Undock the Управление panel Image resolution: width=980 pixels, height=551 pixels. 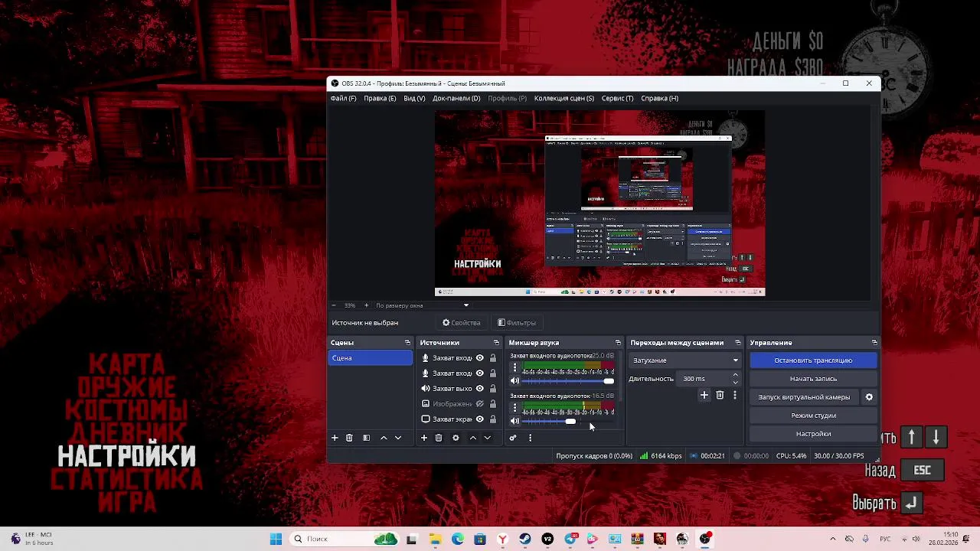(x=874, y=343)
